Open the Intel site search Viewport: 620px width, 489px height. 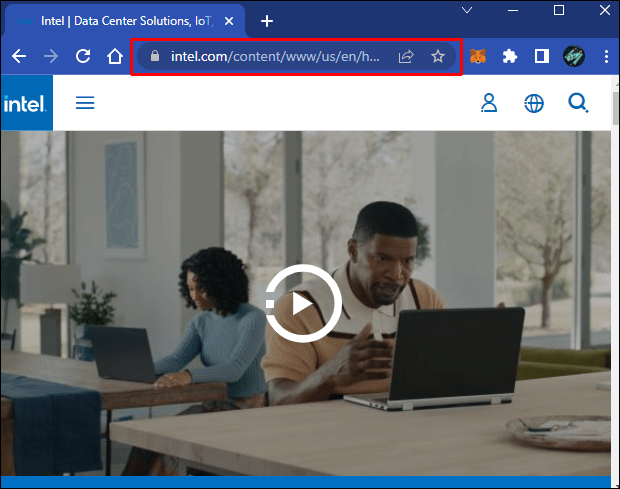(x=578, y=103)
